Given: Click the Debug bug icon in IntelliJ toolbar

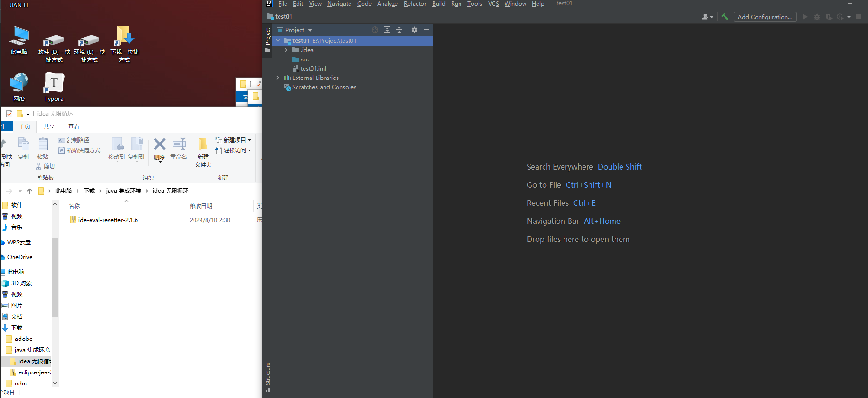Looking at the screenshot, I should 817,17.
